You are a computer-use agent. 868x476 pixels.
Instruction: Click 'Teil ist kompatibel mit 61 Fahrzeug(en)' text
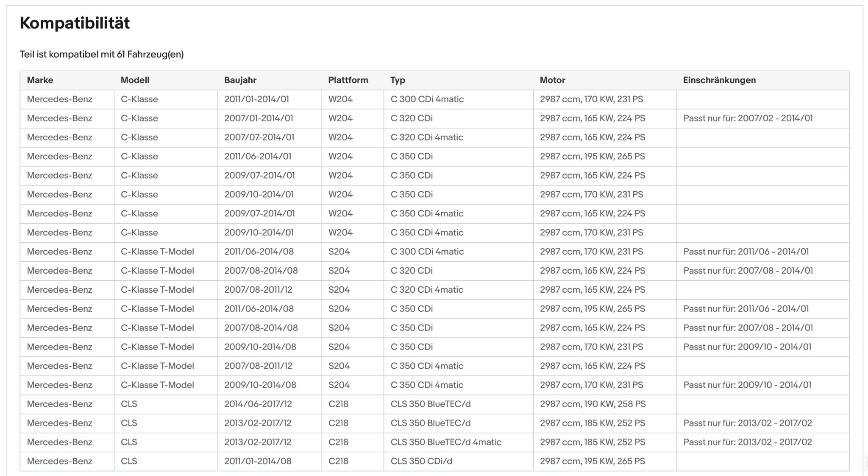click(102, 54)
